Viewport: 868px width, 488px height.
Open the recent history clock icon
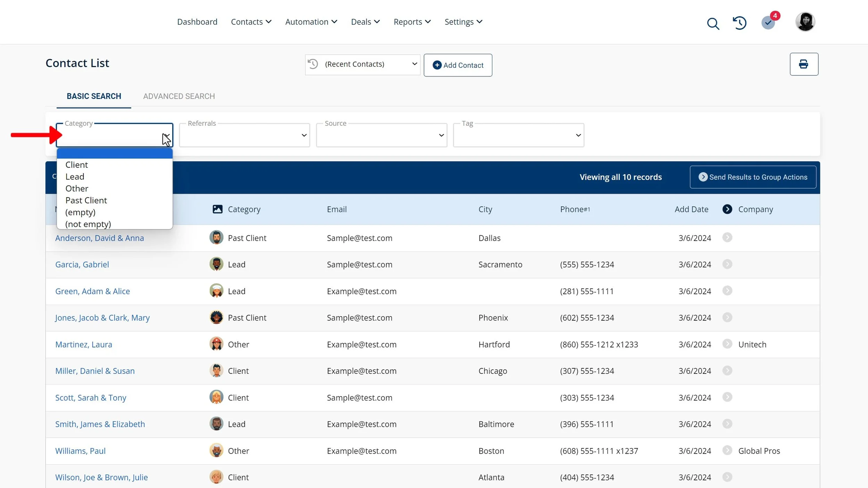click(x=740, y=23)
